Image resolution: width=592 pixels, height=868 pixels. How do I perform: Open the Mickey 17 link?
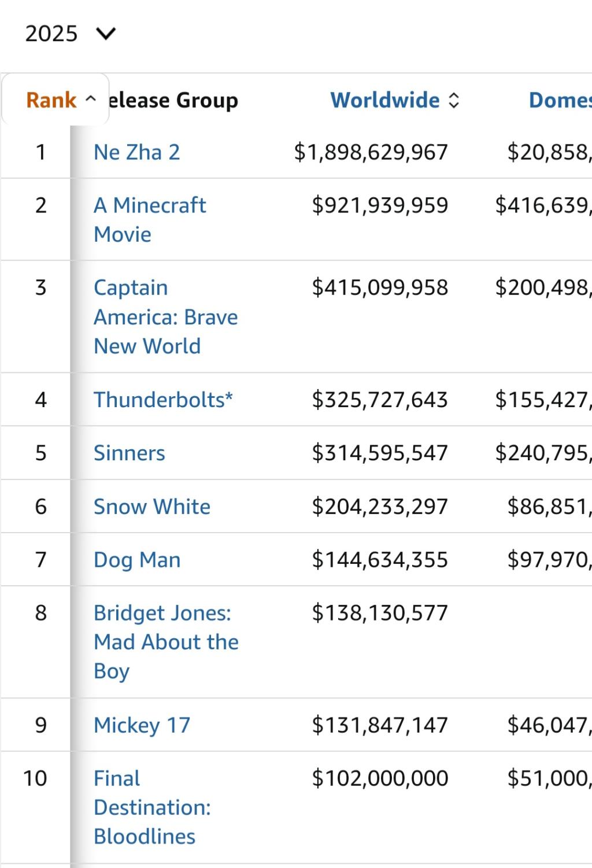click(142, 725)
